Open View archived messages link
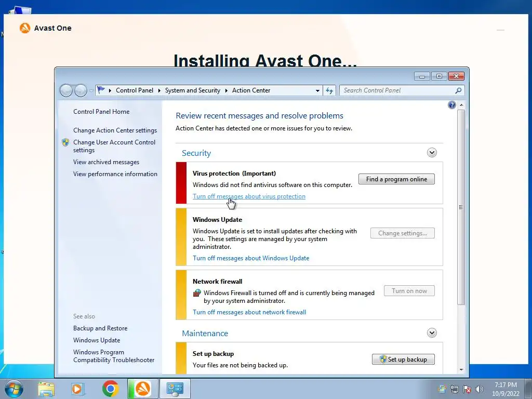 (x=106, y=162)
